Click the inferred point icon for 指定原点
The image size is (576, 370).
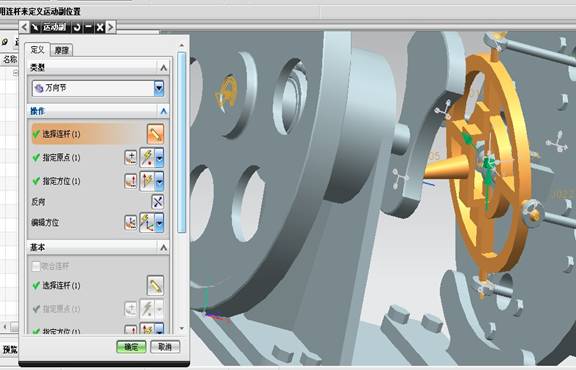(147, 157)
